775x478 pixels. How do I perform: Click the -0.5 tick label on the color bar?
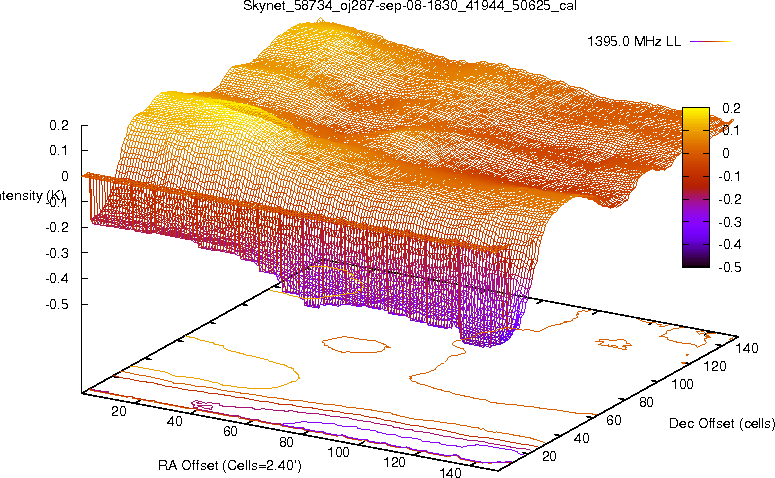coord(729,267)
